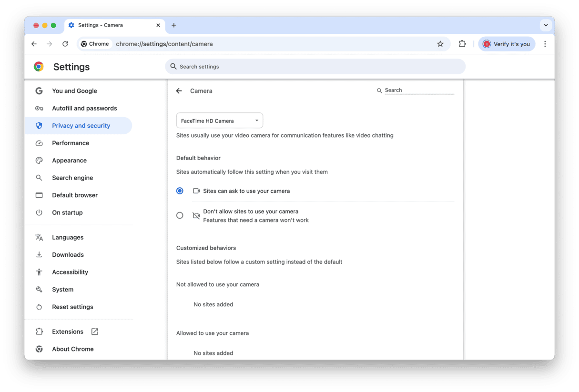The image size is (579, 392).
Task: Expand the tab search chevron button
Action: (545, 25)
